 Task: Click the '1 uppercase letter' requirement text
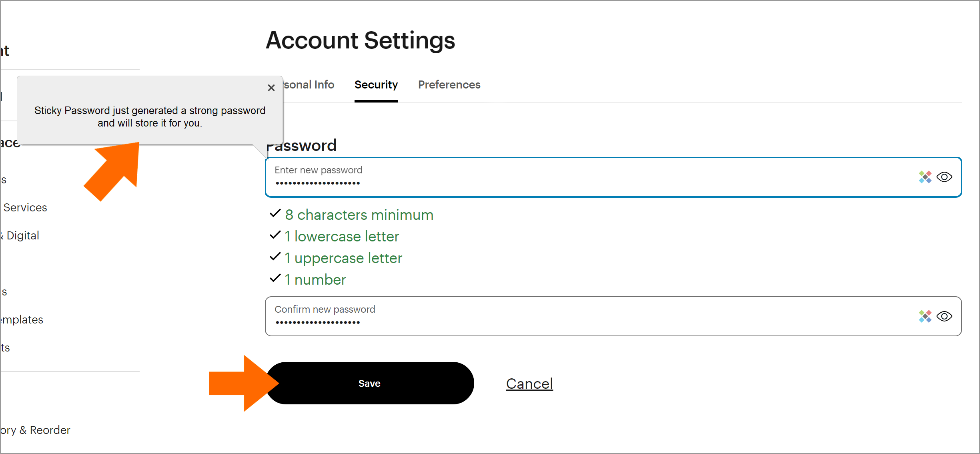[343, 258]
